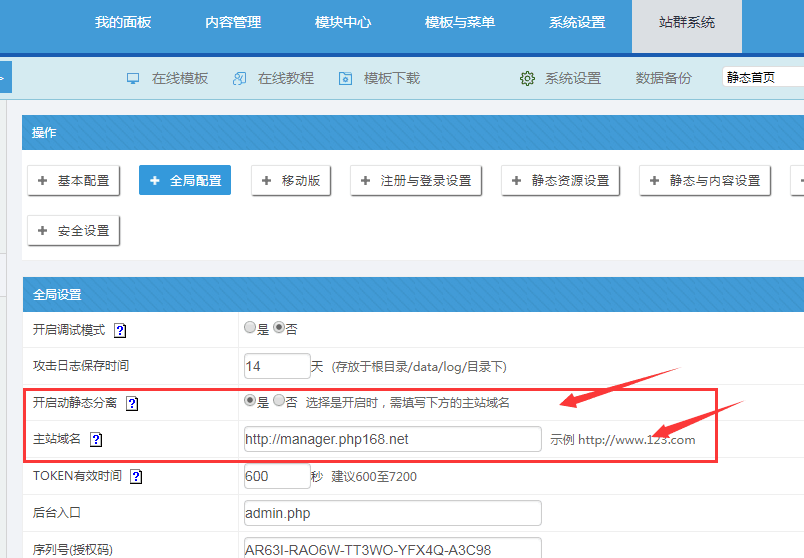Click the 基本配置 button
This screenshot has height=558, width=804.
(x=74, y=181)
